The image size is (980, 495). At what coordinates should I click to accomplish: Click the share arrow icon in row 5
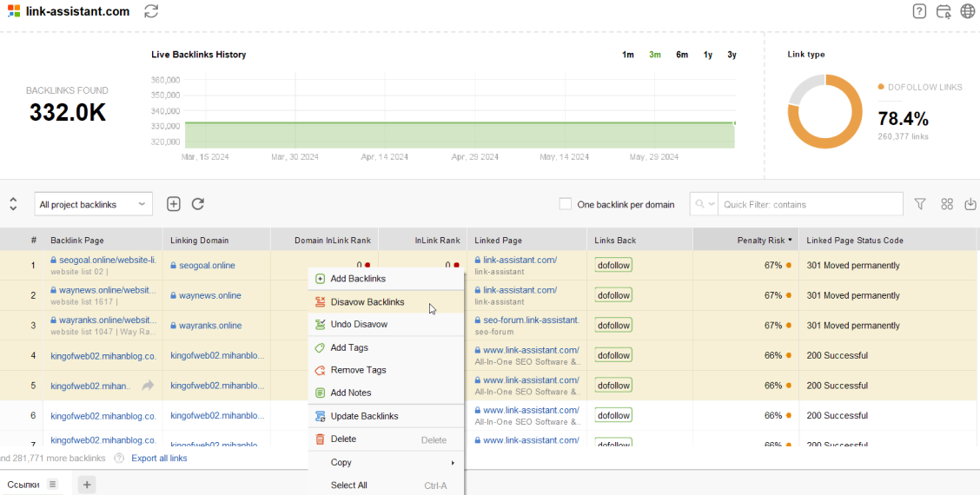(x=148, y=386)
